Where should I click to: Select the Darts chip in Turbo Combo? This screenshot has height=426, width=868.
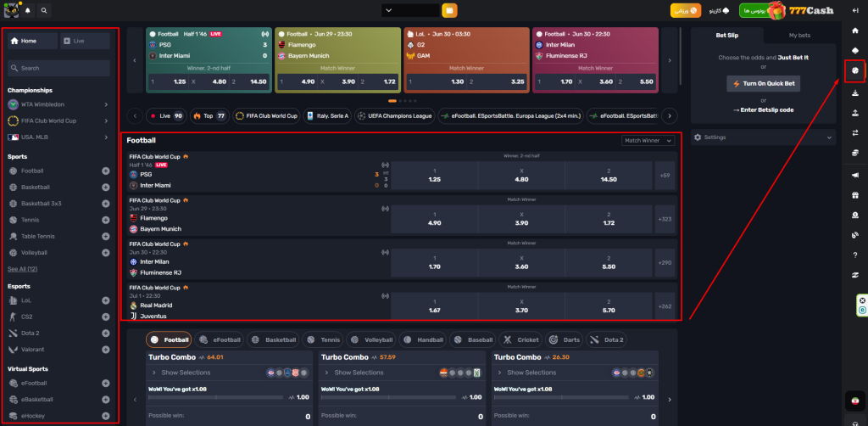tap(565, 339)
